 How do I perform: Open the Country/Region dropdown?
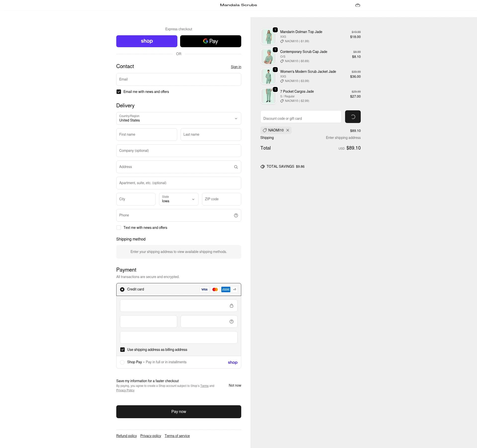(x=179, y=118)
